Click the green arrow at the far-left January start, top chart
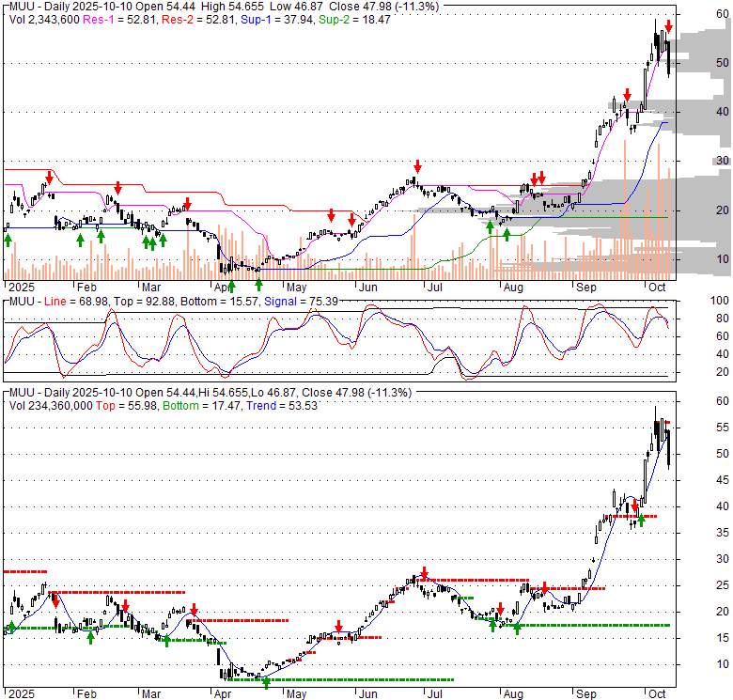733x700 pixels. click(x=8, y=241)
